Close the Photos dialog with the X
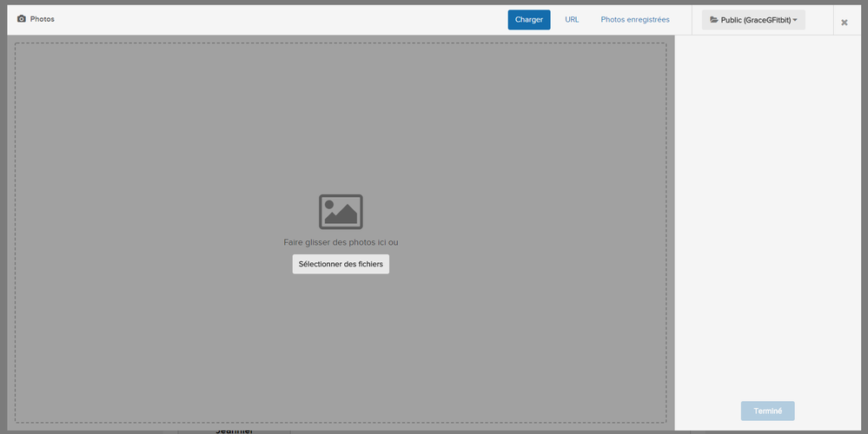The height and width of the screenshot is (434, 868). pyautogui.click(x=845, y=23)
